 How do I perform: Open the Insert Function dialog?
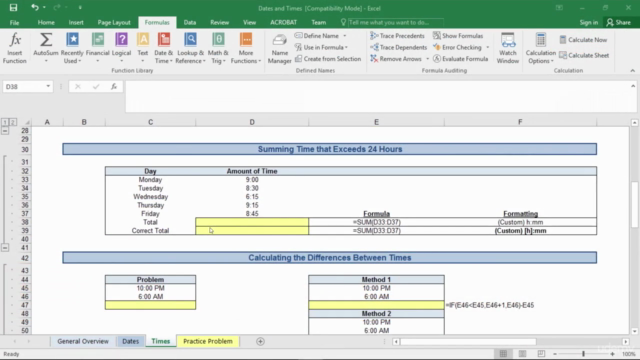pyautogui.click(x=15, y=48)
